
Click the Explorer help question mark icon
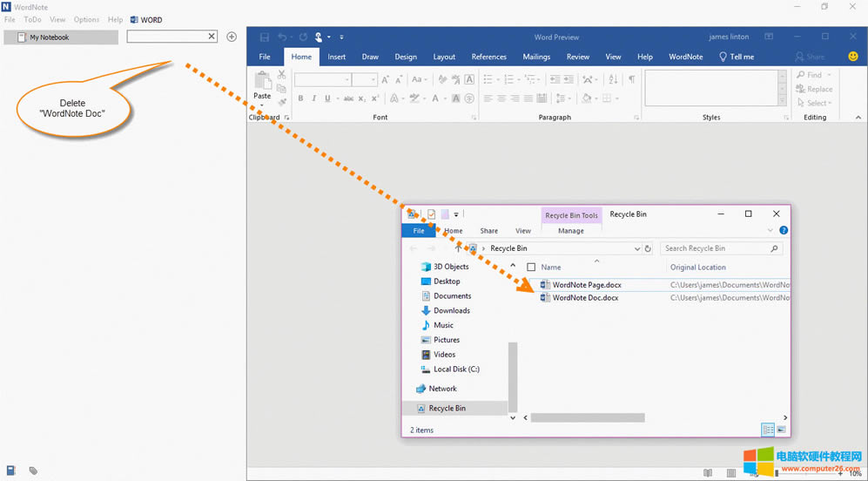pyautogui.click(x=784, y=231)
